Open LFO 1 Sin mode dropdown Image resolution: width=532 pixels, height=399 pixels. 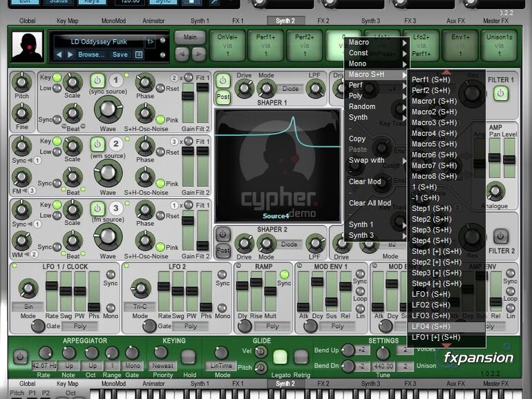click(28, 306)
